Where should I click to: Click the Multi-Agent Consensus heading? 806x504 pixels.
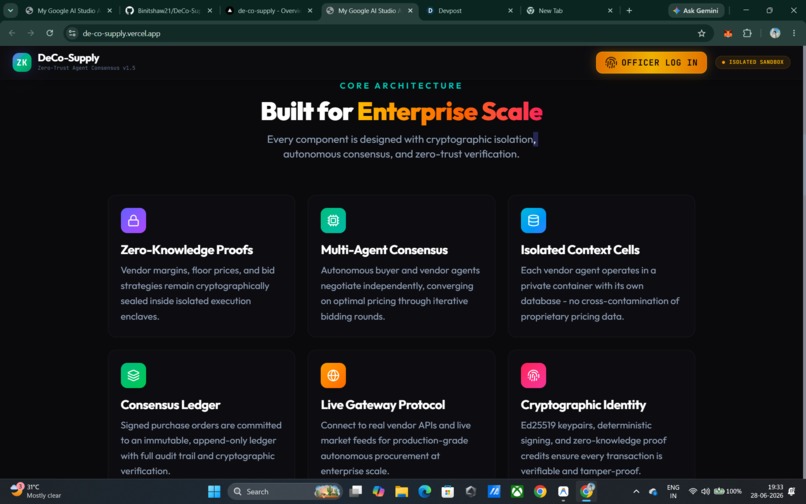[x=384, y=250]
